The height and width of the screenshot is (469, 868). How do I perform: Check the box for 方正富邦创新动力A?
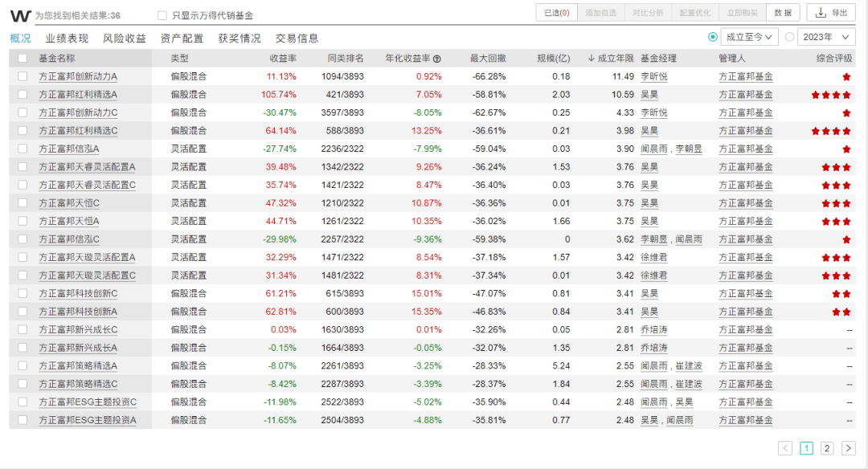(x=23, y=76)
